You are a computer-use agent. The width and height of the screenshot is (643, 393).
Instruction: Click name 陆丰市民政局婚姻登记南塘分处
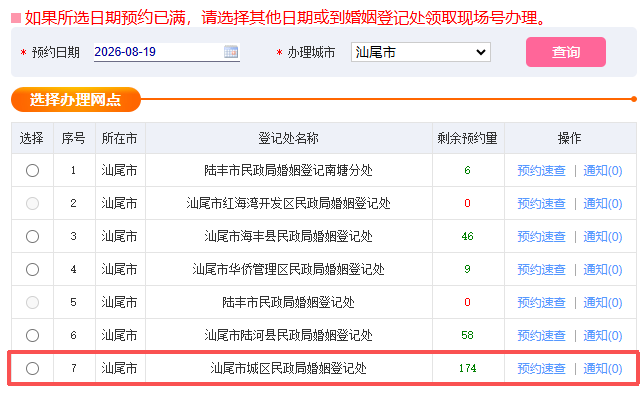click(x=288, y=170)
